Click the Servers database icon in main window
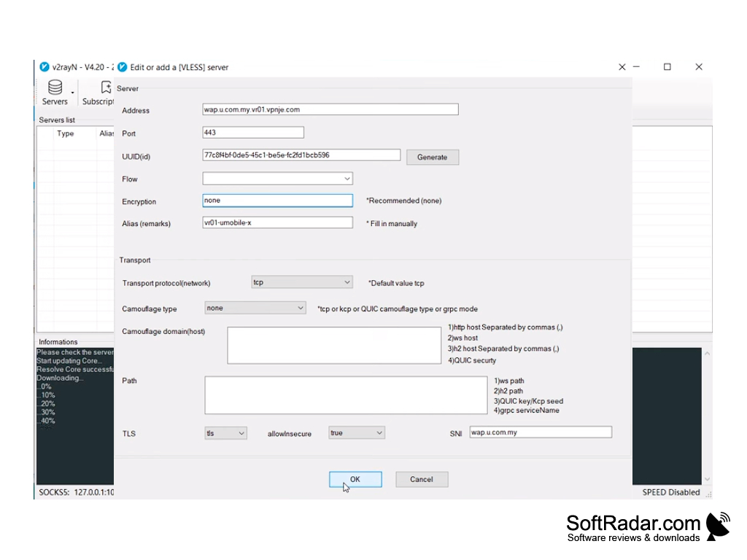 [x=55, y=87]
